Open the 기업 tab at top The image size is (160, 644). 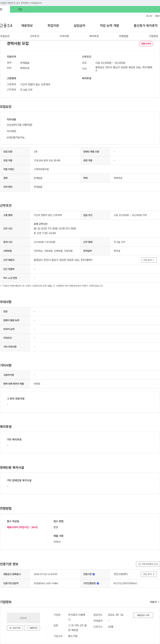20,9
